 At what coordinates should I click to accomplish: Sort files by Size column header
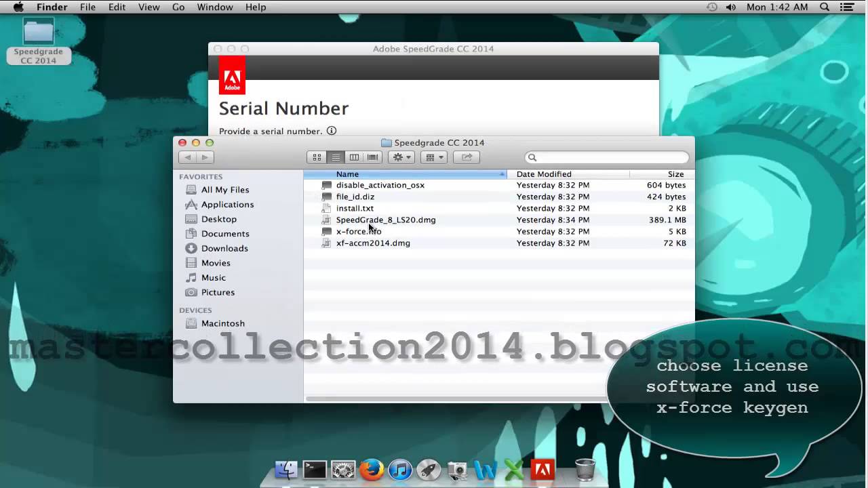[x=662, y=174]
